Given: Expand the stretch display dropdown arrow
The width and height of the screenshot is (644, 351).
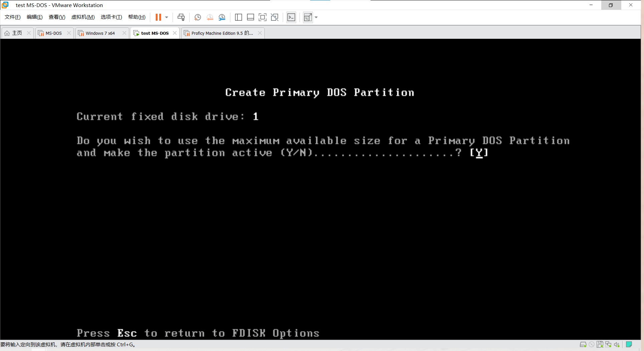Looking at the screenshot, I should click(316, 17).
